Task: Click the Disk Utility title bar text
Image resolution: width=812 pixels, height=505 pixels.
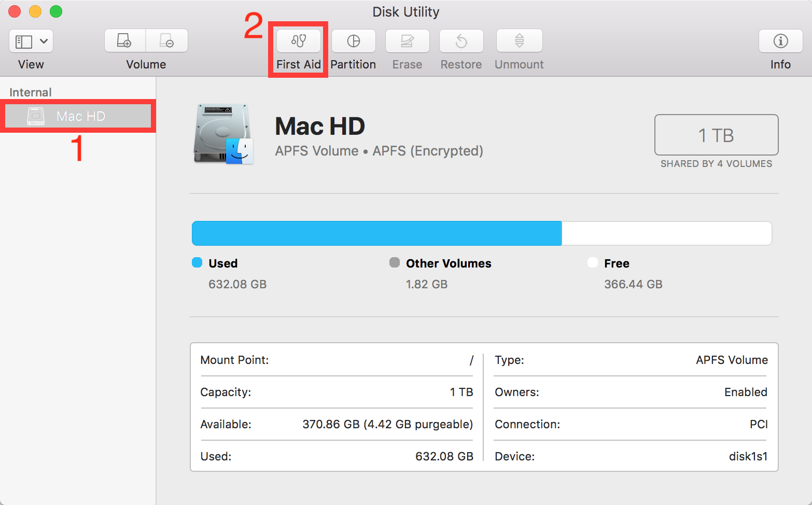Action: tap(406, 11)
